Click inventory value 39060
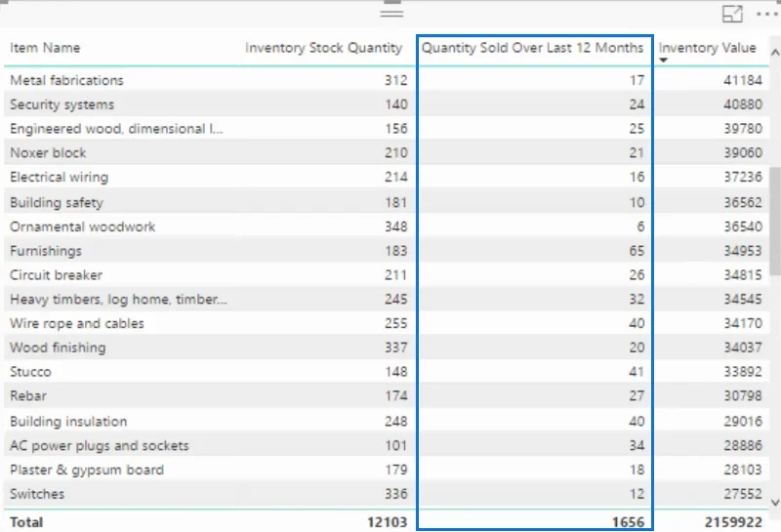This screenshot has height=532, width=781. tap(743, 153)
